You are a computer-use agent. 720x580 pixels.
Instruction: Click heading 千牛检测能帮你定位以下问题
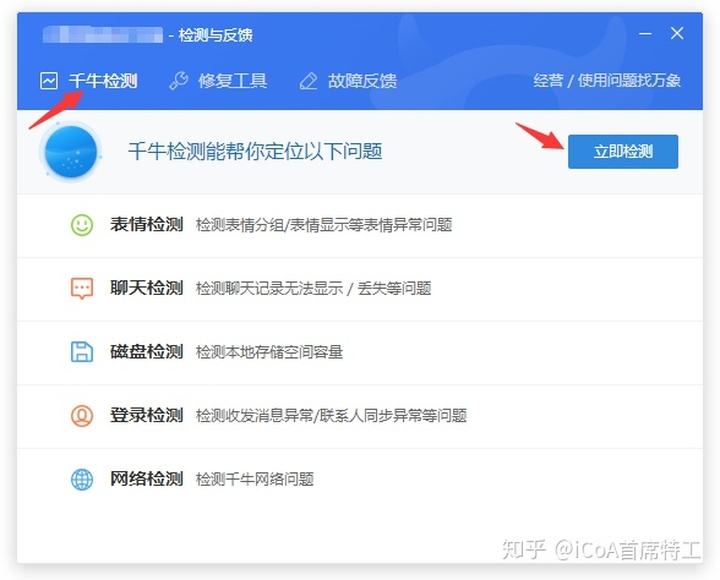coord(255,151)
